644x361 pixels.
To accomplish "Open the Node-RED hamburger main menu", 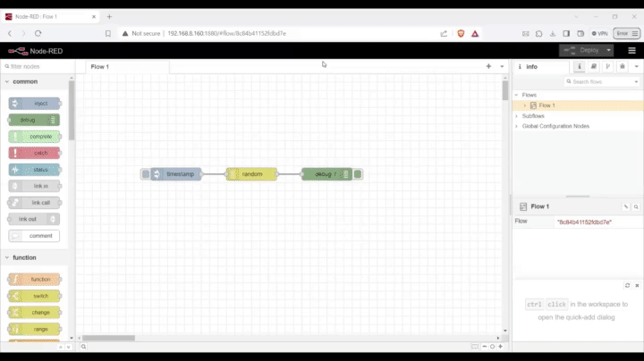I will point(631,50).
